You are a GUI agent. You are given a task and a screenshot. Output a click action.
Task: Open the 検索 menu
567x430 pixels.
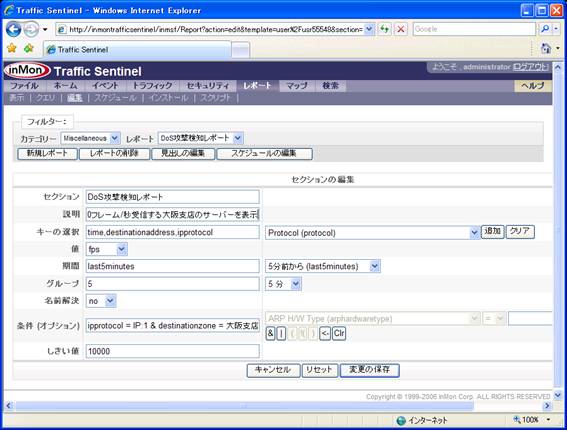331,86
